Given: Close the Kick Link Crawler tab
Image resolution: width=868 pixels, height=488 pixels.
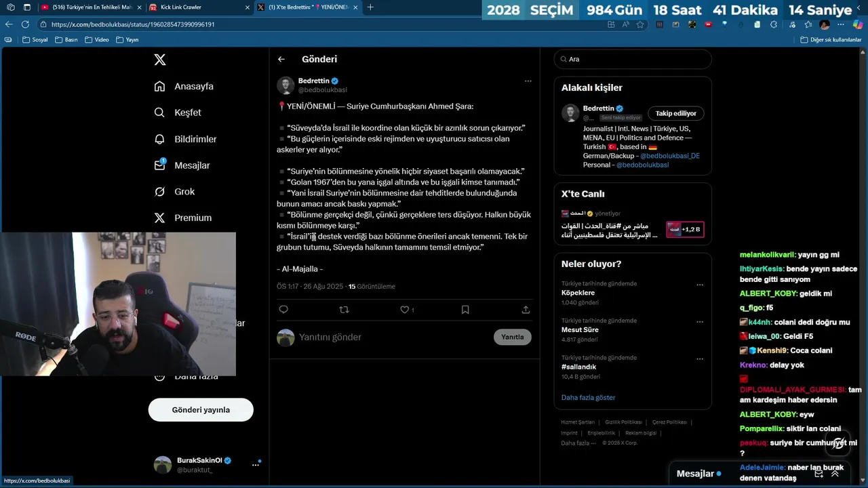Looking at the screenshot, I should (248, 7).
